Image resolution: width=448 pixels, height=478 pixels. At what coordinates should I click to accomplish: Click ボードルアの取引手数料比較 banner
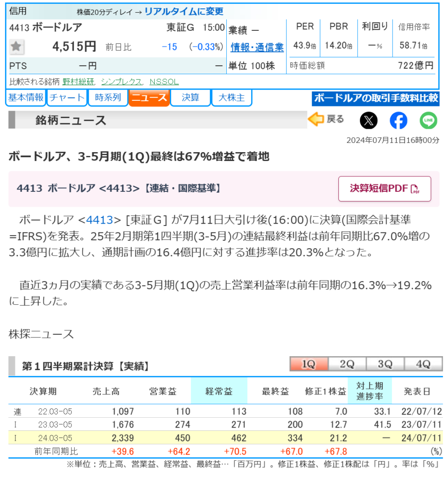pyautogui.click(x=375, y=98)
